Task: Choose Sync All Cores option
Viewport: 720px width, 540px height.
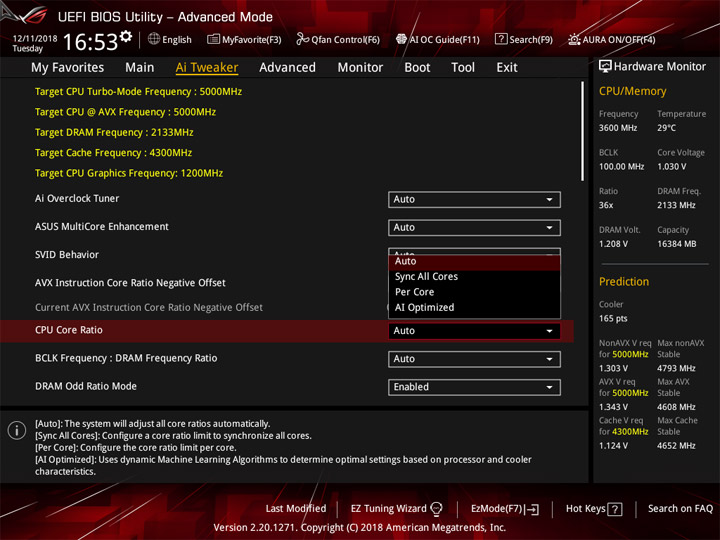Action: coord(474,276)
